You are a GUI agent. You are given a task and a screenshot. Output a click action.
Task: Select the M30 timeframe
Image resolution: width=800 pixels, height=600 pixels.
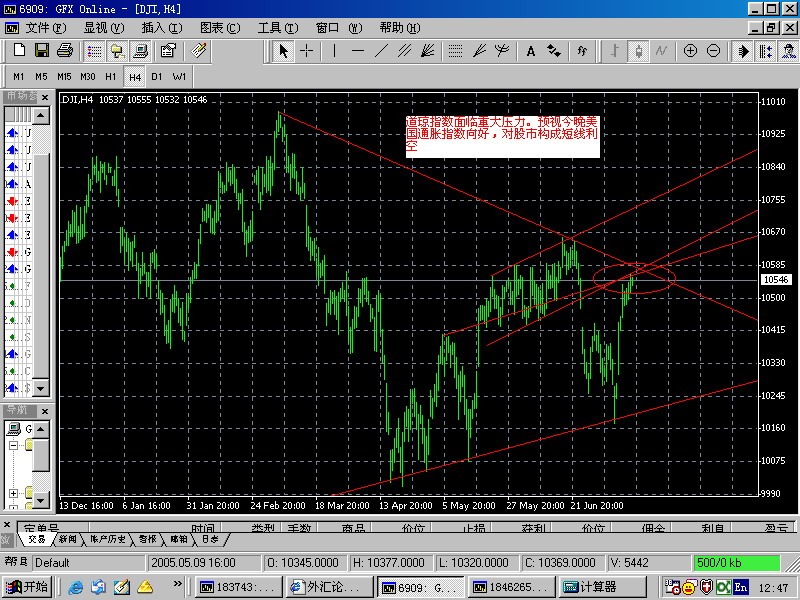pos(88,77)
